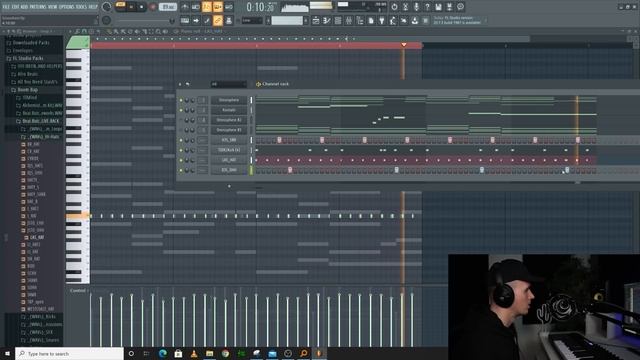Click the tempo BPM display
This screenshot has height=360, width=640.
click(x=167, y=7)
